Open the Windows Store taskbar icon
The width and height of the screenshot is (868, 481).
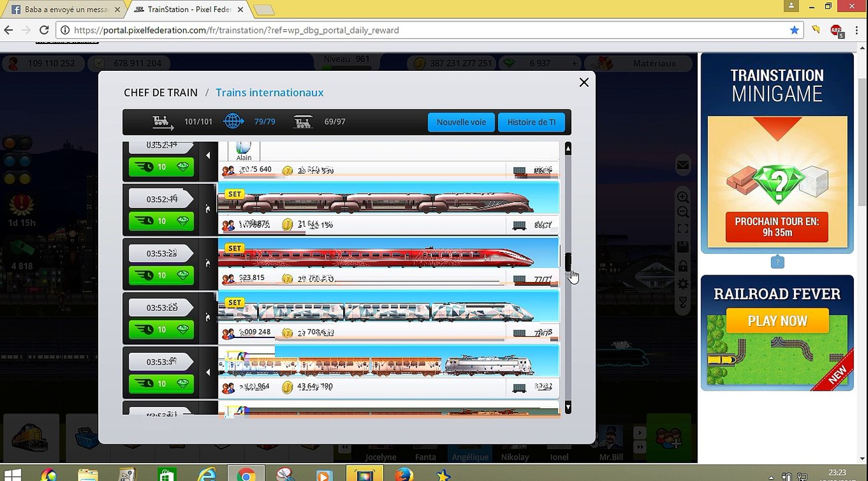[167, 476]
